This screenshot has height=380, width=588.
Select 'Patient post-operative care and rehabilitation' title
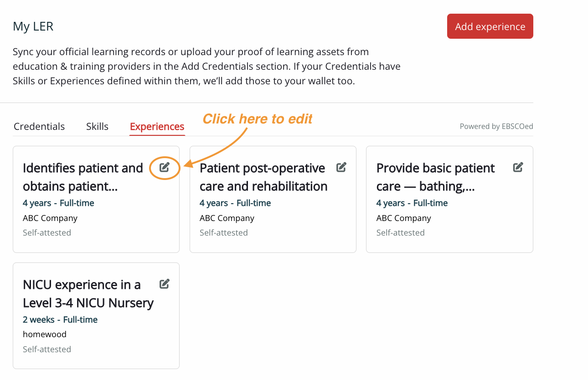(263, 177)
